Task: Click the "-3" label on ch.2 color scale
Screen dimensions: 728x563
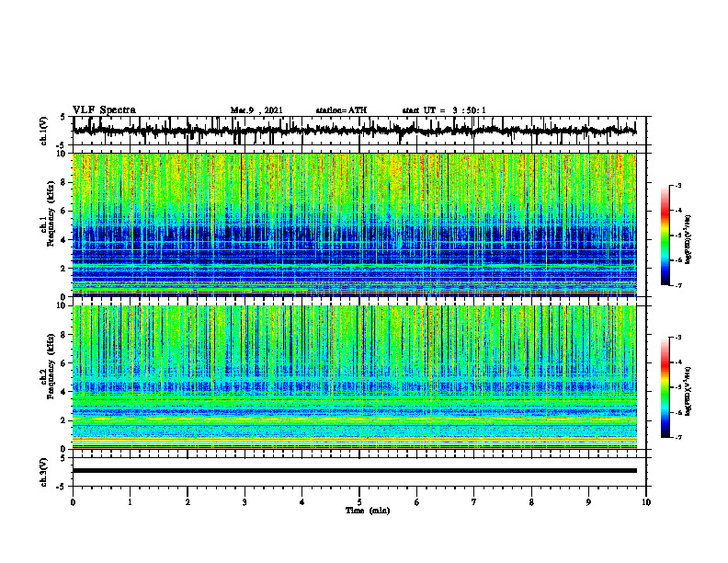Action: [678, 338]
